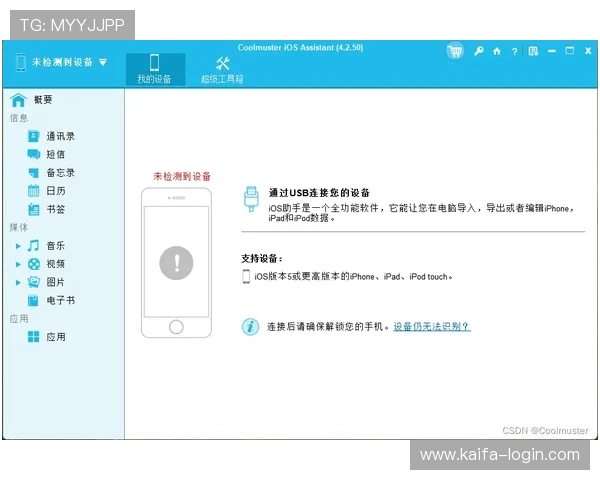Viewport: 600px width, 480px height.
Task: Click the 应用 apps grid icon
Action: point(34,337)
